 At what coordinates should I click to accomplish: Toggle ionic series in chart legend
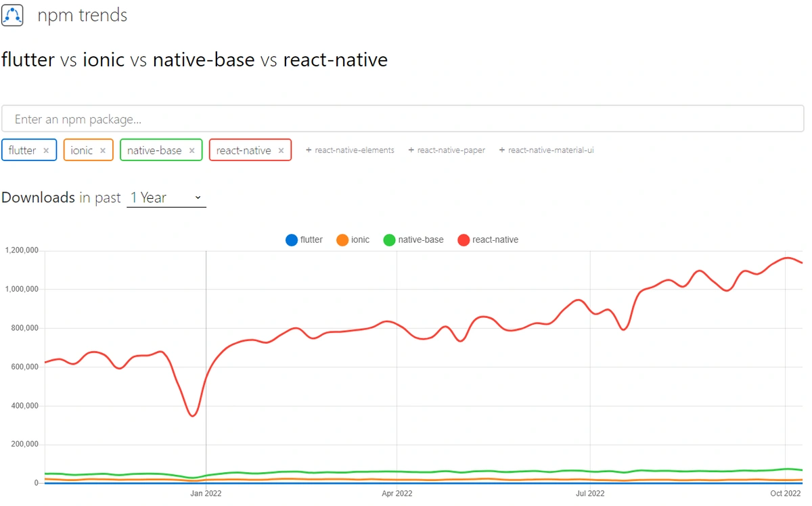[353, 239]
